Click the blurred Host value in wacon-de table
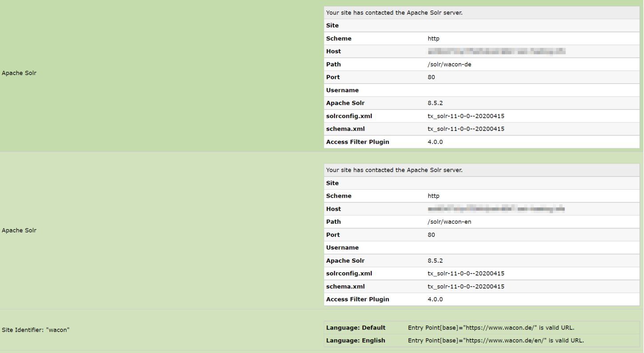Viewport: 644px width, 353px height. (496, 52)
